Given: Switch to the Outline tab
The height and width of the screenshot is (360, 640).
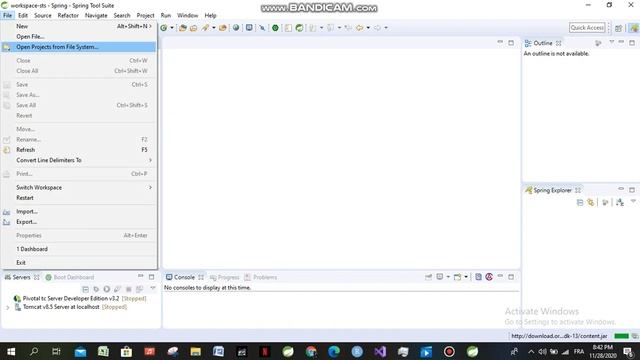Looking at the screenshot, I should click(x=542, y=43).
